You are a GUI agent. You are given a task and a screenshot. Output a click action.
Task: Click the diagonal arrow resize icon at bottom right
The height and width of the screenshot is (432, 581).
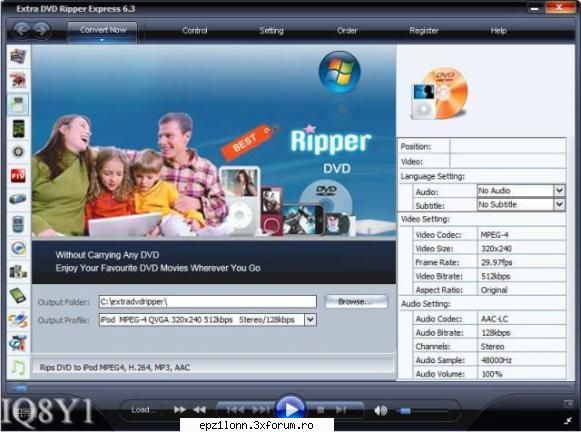pos(568,420)
